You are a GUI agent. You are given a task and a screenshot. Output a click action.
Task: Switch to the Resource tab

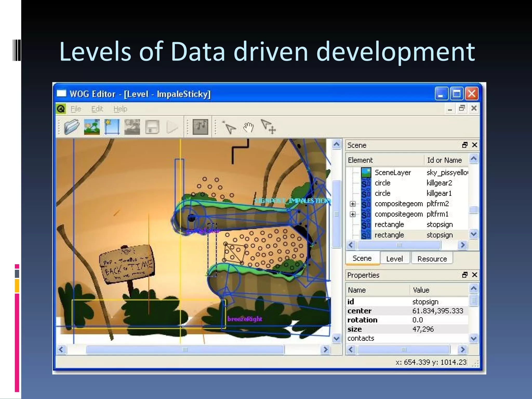pos(432,259)
